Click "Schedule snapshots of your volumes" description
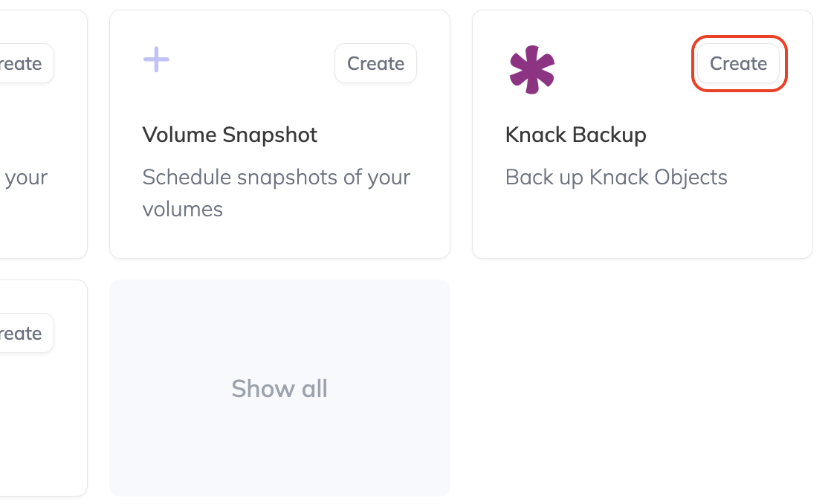 (x=276, y=193)
